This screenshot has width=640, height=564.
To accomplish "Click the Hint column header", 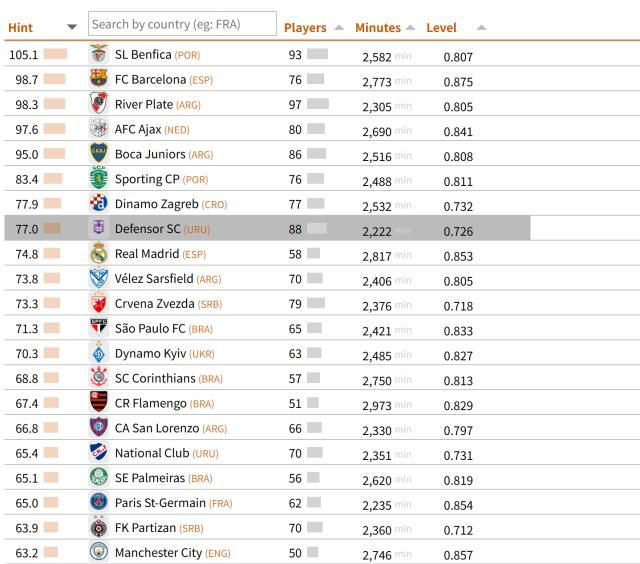I will click(21, 28).
